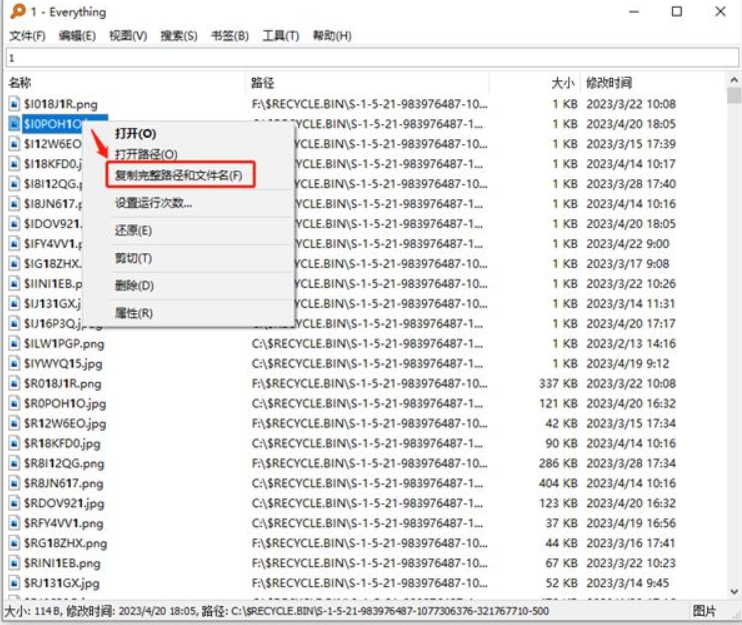Choose 打开路径(O) in the context menu
Screen dimensions: 742x625
146,154
